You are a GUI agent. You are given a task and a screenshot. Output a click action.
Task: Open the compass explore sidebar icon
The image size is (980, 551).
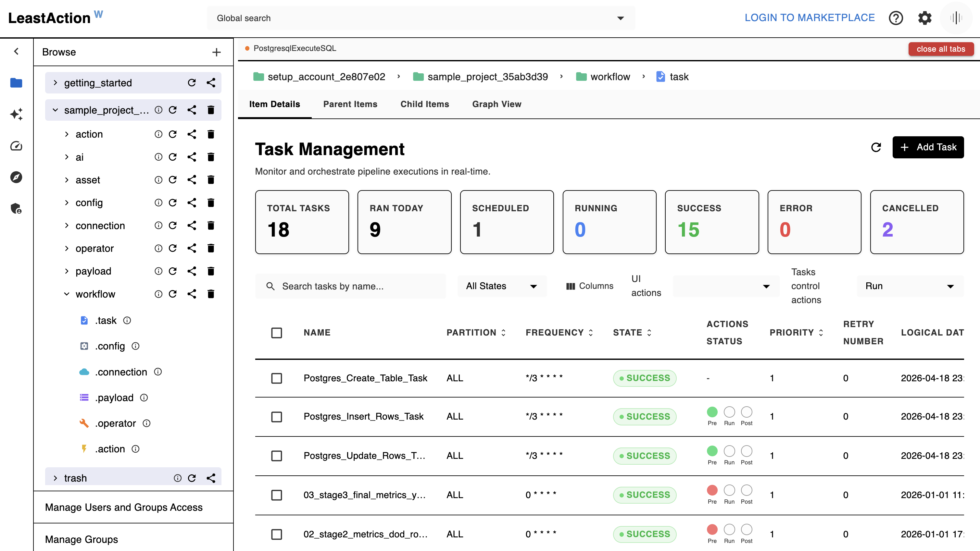coord(16,177)
